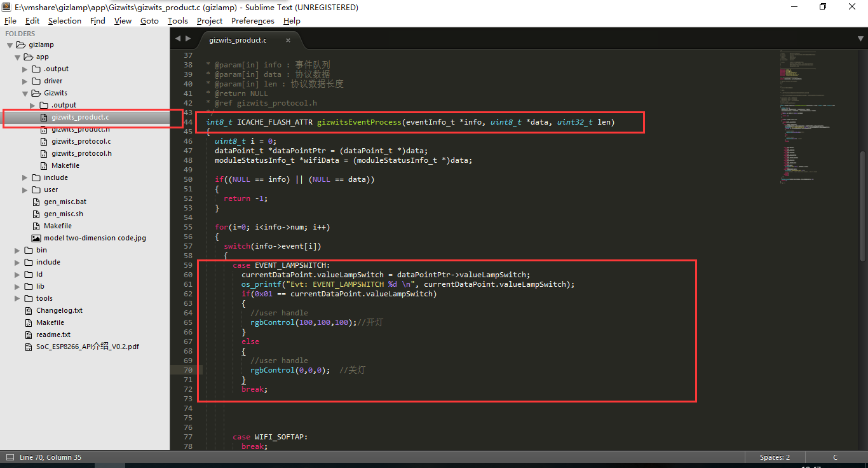868x468 pixels.
Task: Expand the tools folder
Action: 18,298
